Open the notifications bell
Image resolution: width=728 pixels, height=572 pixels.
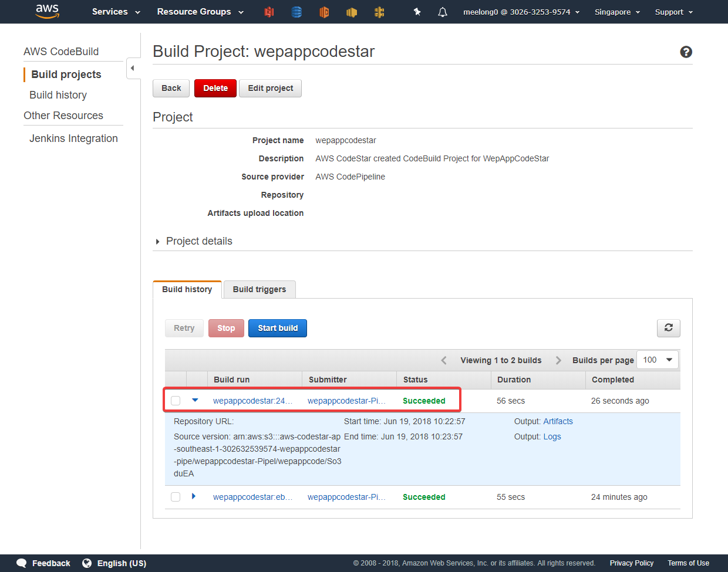click(x=443, y=12)
